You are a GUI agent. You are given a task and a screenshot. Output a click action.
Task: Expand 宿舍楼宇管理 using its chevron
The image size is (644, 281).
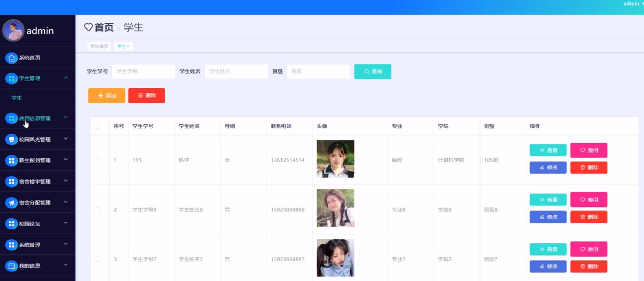click(66, 181)
